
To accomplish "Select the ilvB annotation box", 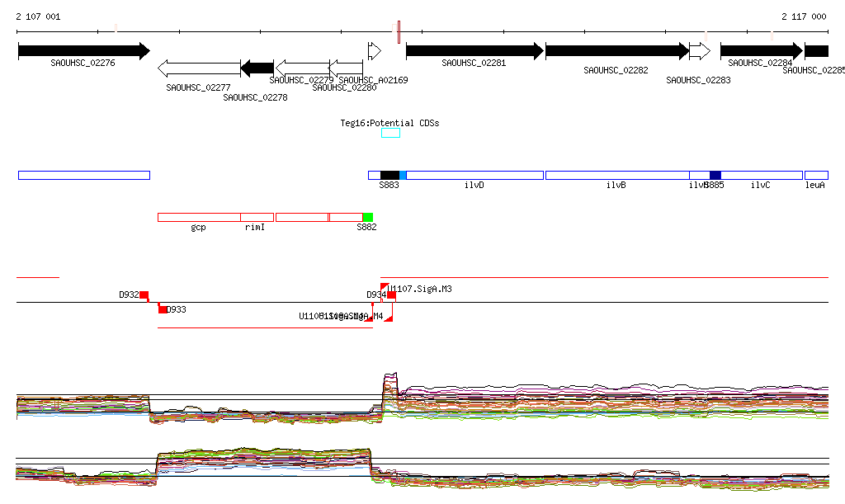I will coord(616,175).
